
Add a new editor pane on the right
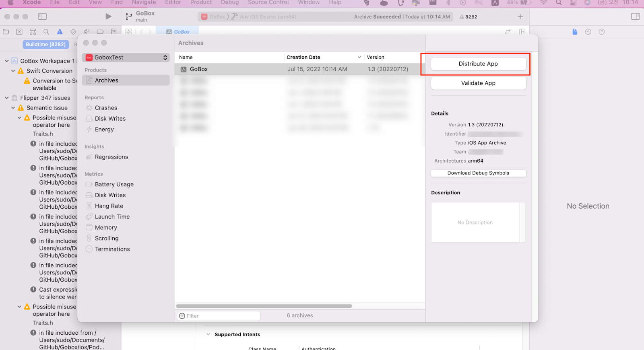522,31
